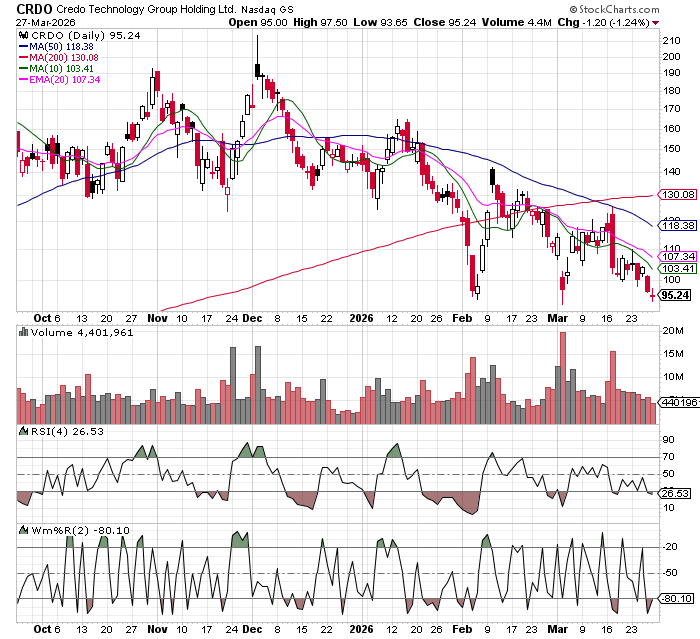Click the MA(10) 103.41 legend text
This screenshot has height=639, width=700.
61,69
